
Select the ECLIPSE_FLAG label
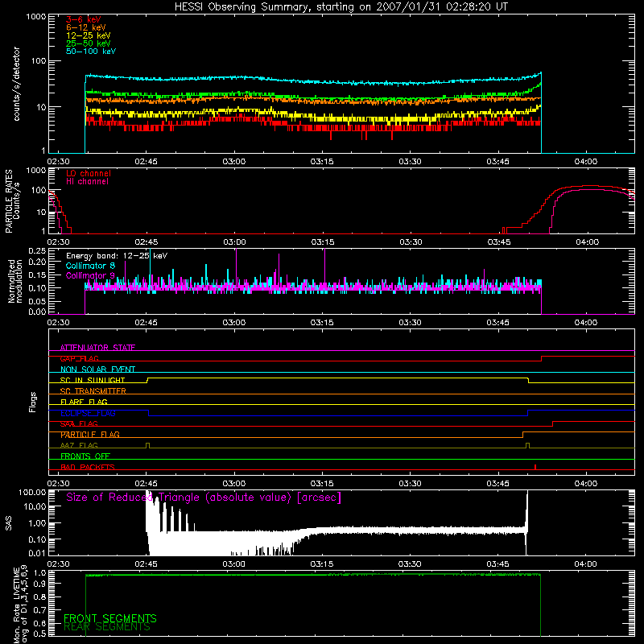click(88, 413)
